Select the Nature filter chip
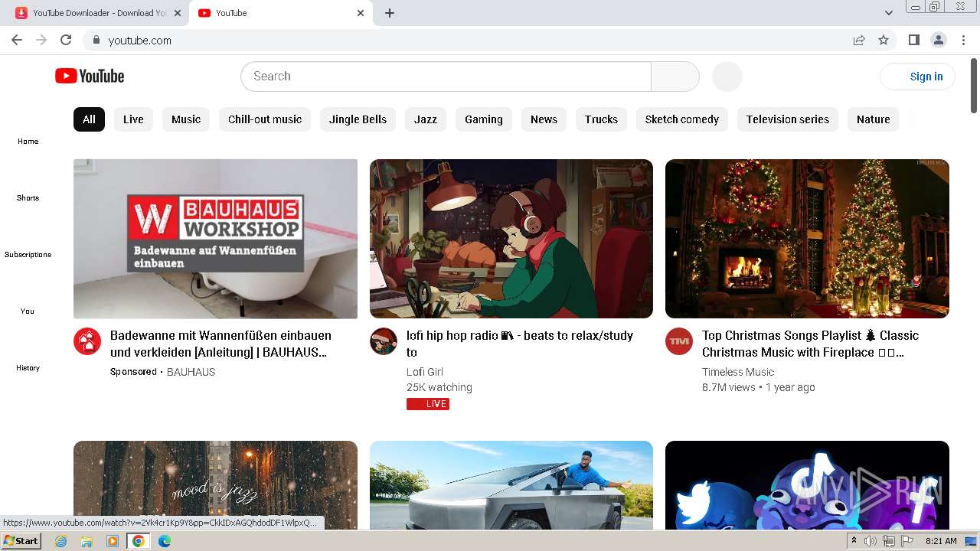This screenshot has height=551, width=980. tap(874, 119)
